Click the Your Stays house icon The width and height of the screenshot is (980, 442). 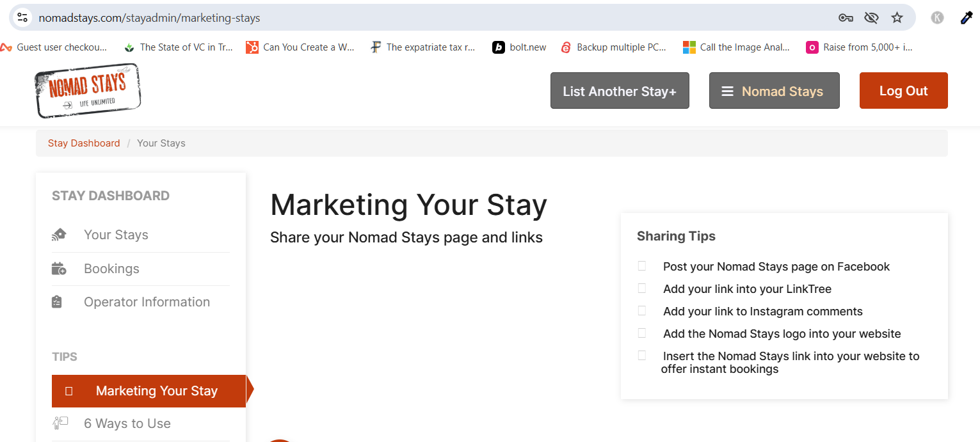pos(59,235)
